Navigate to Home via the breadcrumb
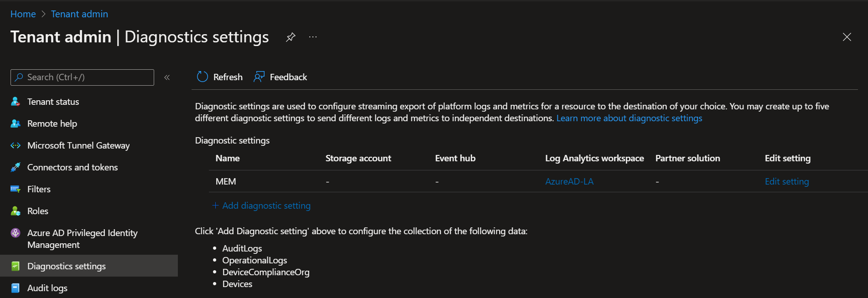 pyautogui.click(x=23, y=14)
